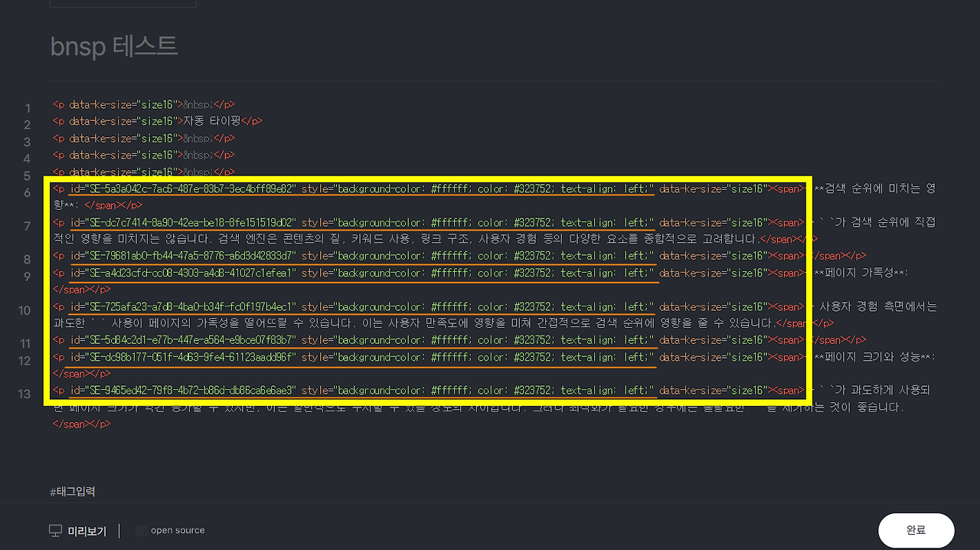The height and width of the screenshot is (550, 980).
Task: Click the id SE-9465ed42-79f8-4b72-b86d-db86ca6e6ae3
Action: point(192,390)
